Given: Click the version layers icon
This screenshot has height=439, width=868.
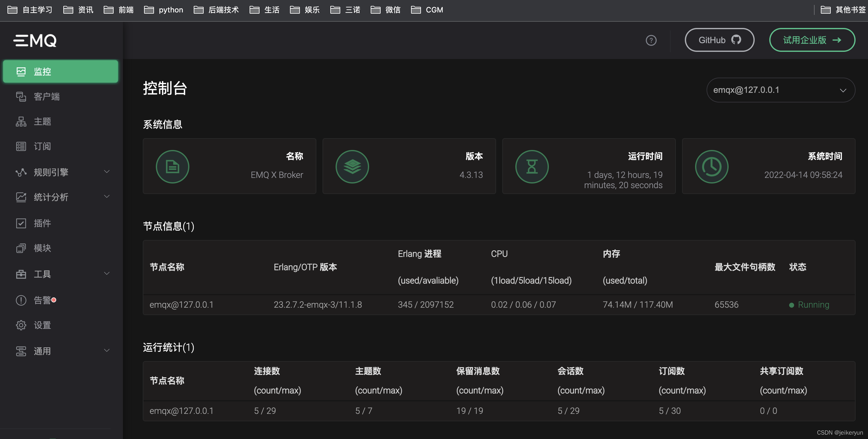Looking at the screenshot, I should [x=352, y=166].
